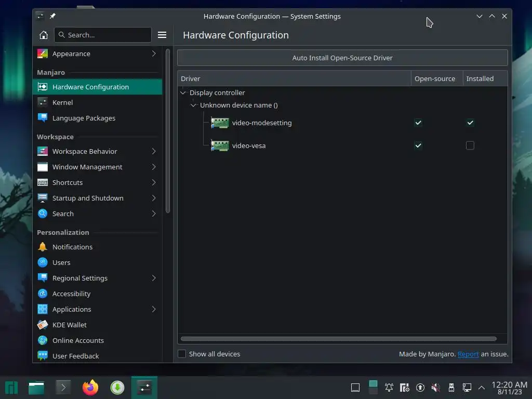This screenshot has width=532, height=399.
Task: Open the User Feedback entry
Action: (97, 356)
